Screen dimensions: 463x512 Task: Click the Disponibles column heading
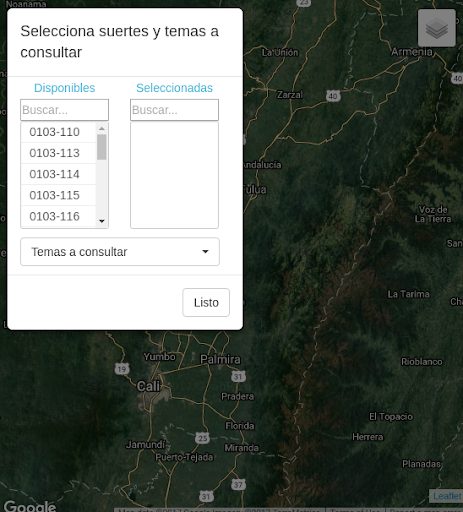(x=65, y=88)
